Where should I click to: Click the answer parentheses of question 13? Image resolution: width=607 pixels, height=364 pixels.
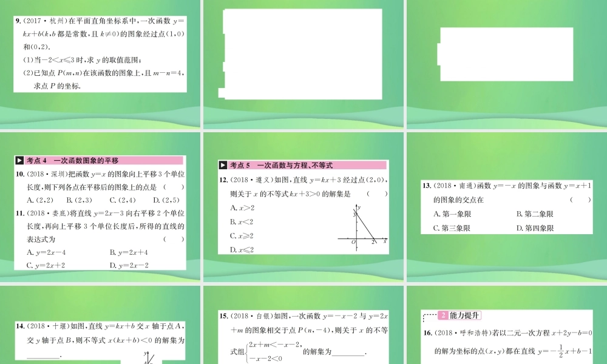coord(580,200)
